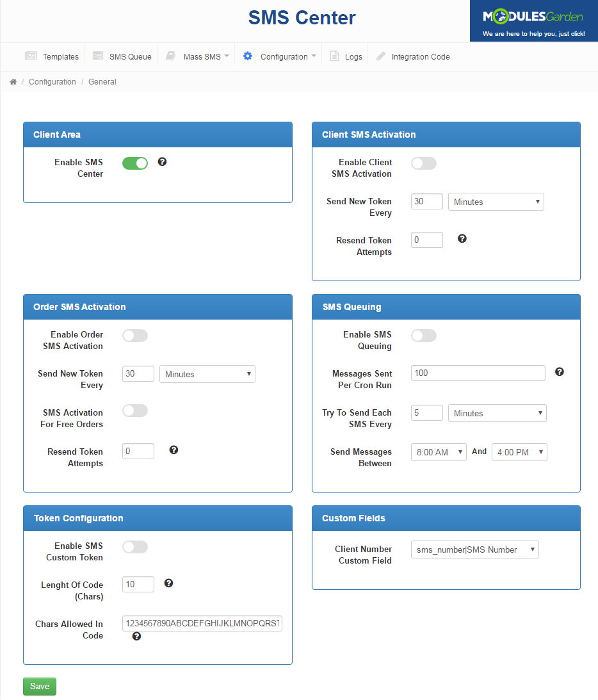Open help icon for Client Resend Token Attempts

(462, 238)
